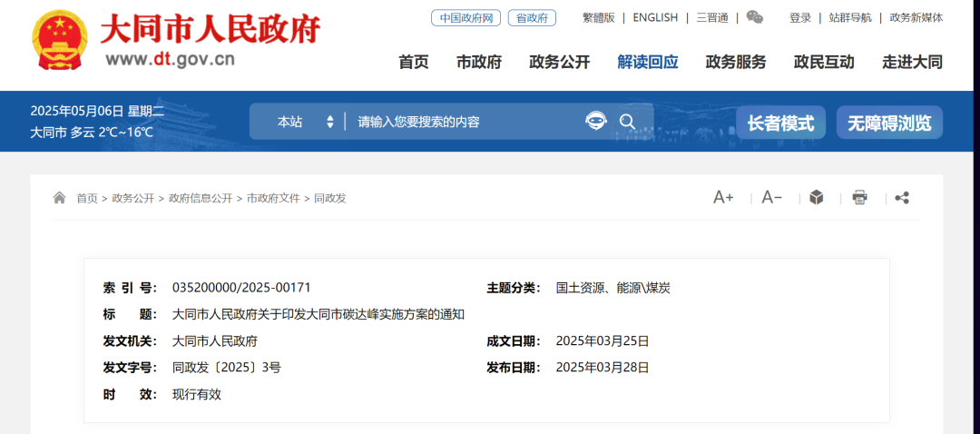Click the 发布日期 value 2025年03月28日

[x=603, y=367]
